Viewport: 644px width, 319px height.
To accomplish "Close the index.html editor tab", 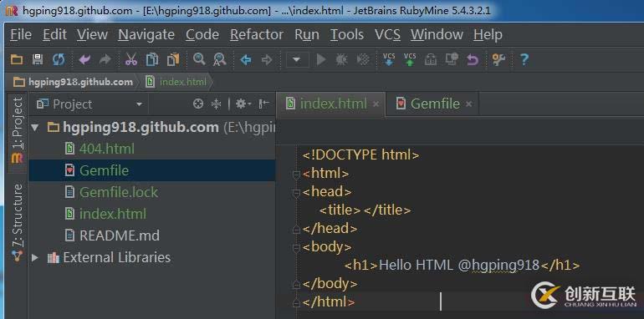I will [376, 104].
